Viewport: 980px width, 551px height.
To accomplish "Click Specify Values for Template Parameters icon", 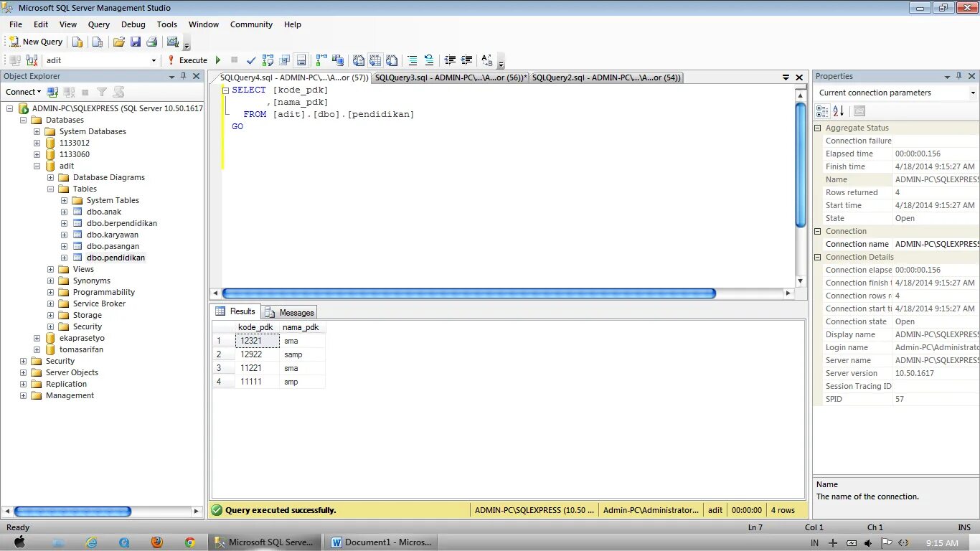I will [x=487, y=60].
